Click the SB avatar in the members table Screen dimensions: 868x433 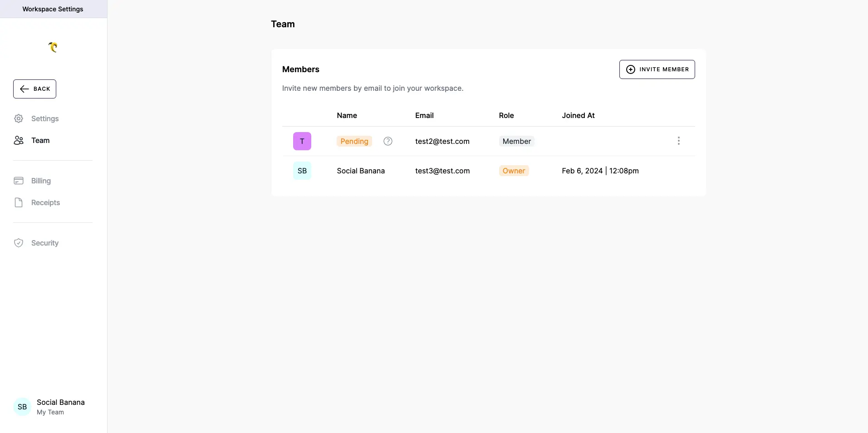click(302, 171)
